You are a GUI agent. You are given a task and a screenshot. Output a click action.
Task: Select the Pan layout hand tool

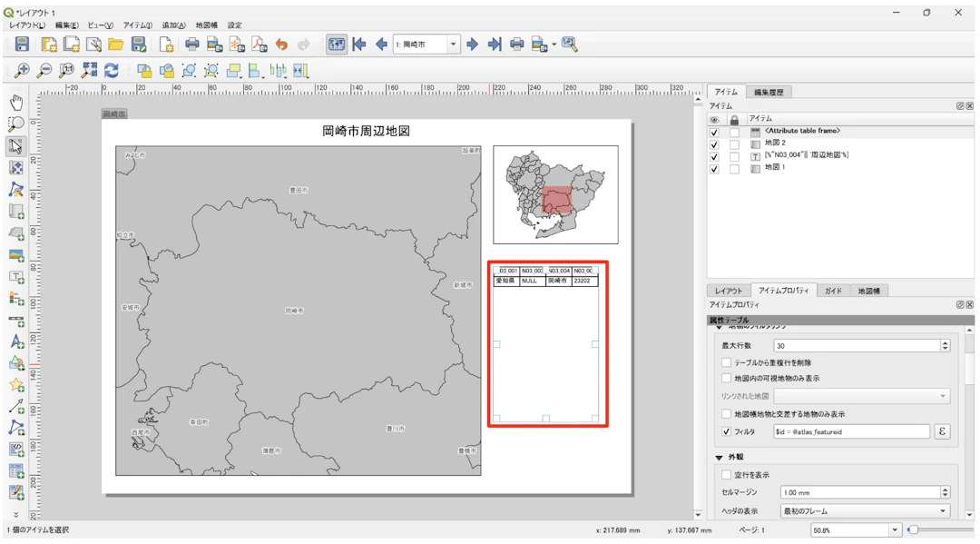16,102
